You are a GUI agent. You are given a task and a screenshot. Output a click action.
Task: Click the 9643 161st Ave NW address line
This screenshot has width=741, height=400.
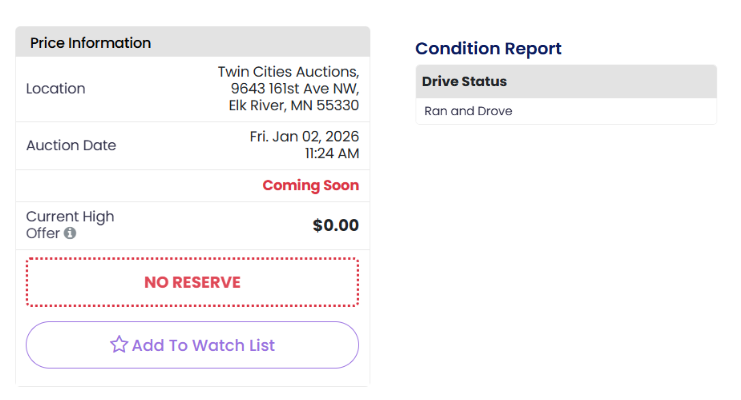(x=294, y=89)
